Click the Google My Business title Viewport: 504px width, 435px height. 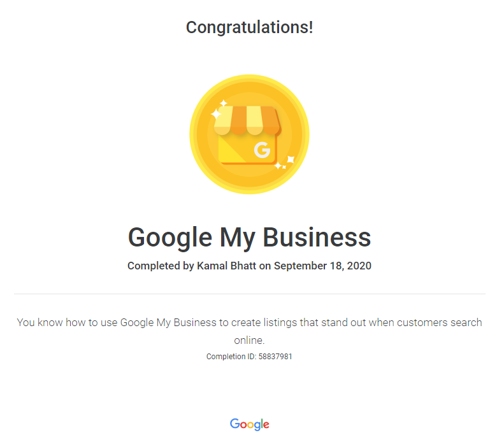pyautogui.click(x=249, y=238)
